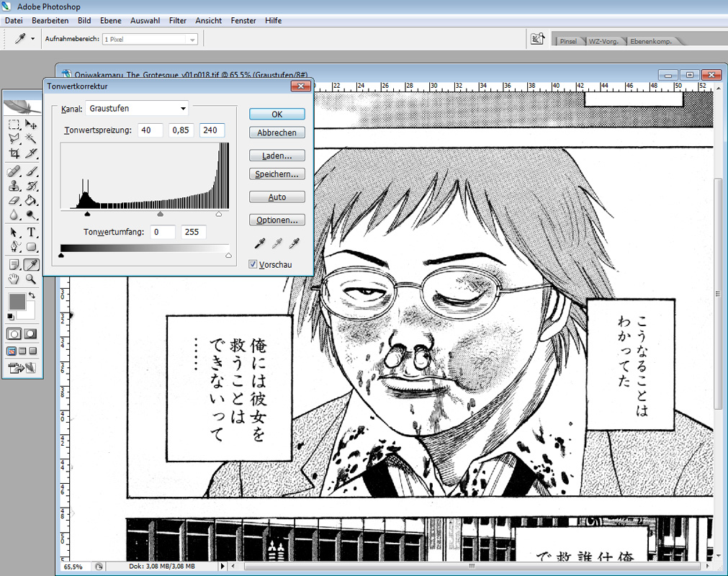Image resolution: width=728 pixels, height=576 pixels.
Task: Select the Pen tool
Action: coord(14,246)
